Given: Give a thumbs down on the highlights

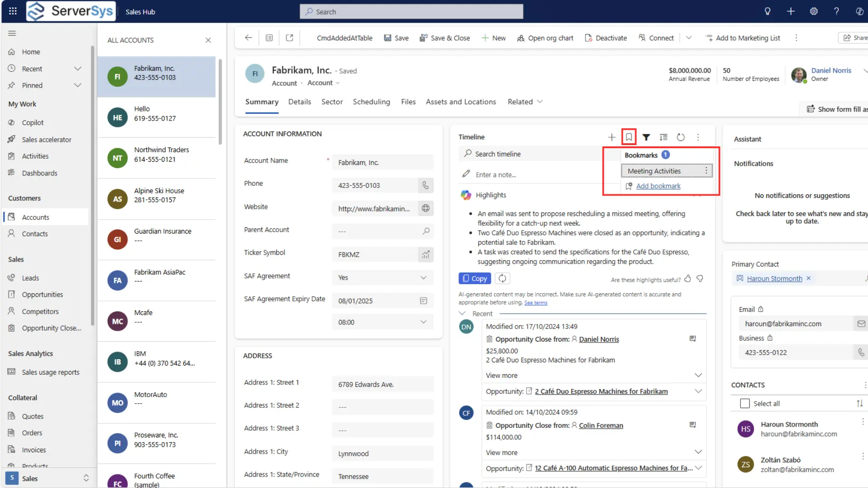Looking at the screenshot, I should tap(700, 279).
